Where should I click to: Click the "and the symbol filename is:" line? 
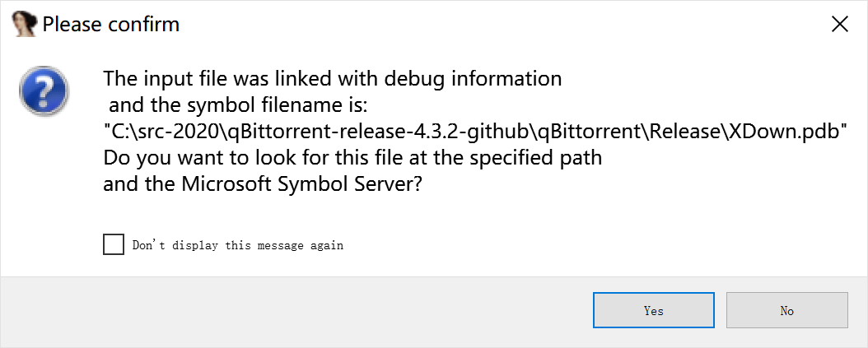[x=234, y=105]
